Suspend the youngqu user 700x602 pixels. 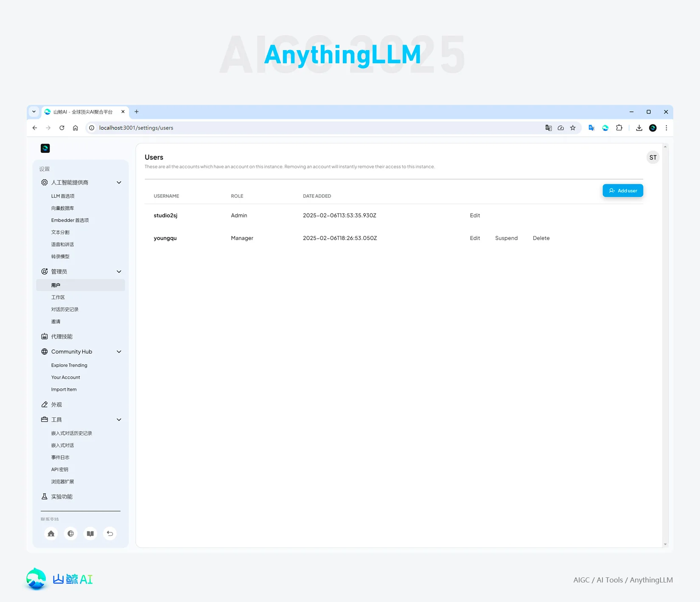click(x=506, y=238)
